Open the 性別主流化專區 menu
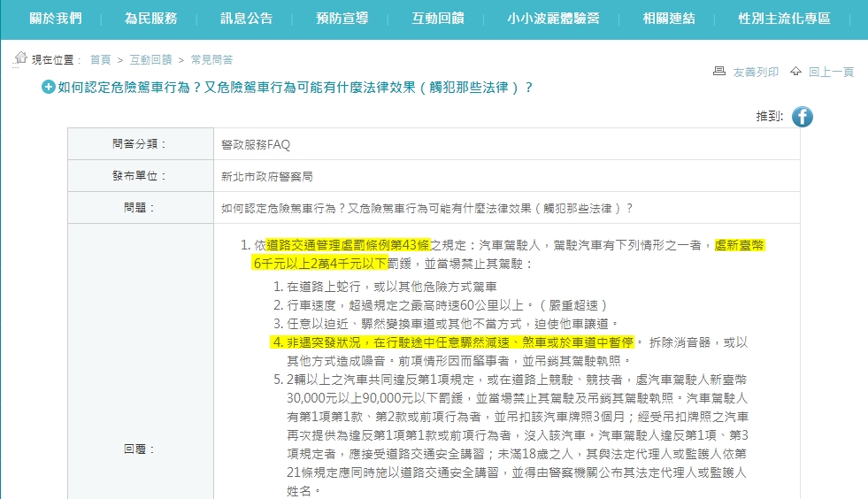This screenshot has height=499, width=868. tap(785, 19)
